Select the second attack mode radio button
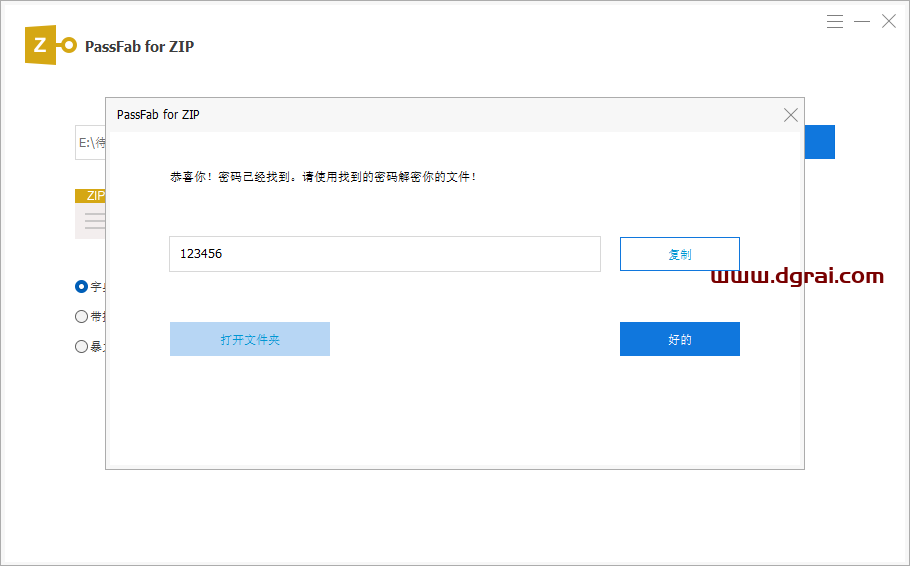The width and height of the screenshot is (910, 566). [81, 316]
